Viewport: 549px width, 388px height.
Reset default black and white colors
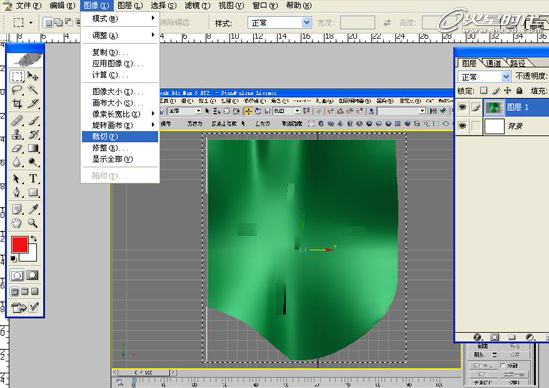[13, 259]
